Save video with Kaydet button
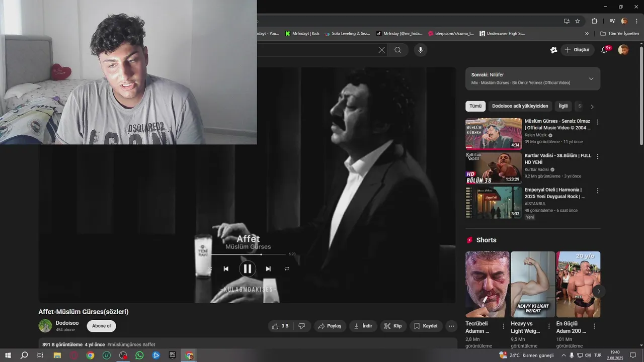 point(426,326)
